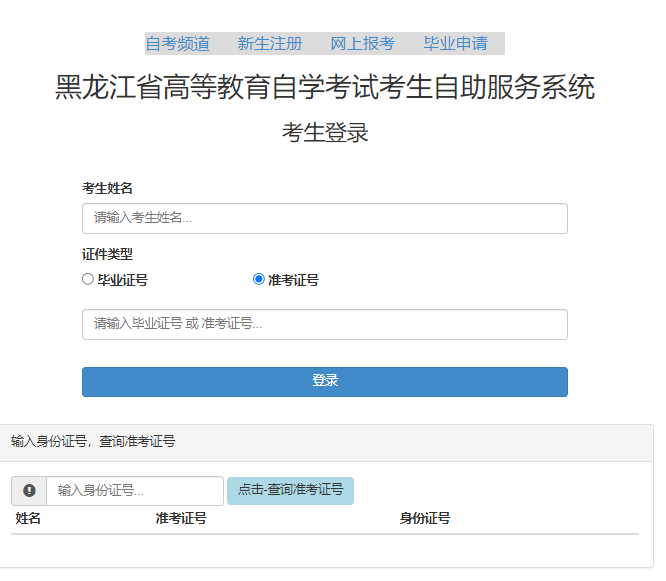Image resolution: width=666 pixels, height=581 pixels.
Task: Go to 新生注册 page
Action: [270, 44]
